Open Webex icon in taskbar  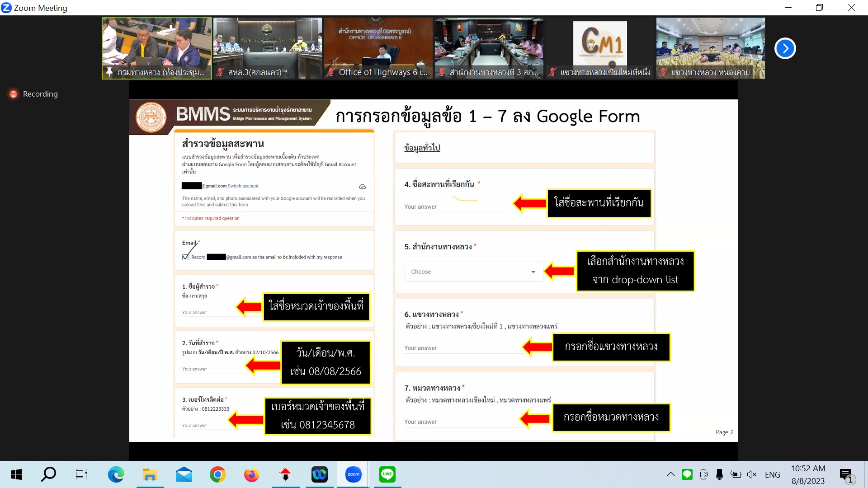pyautogui.click(x=319, y=474)
